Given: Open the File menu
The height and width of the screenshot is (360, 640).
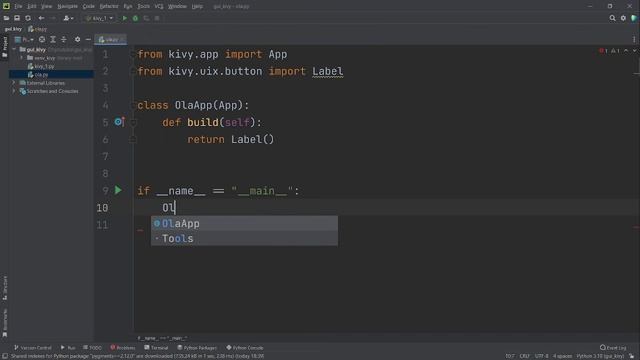Looking at the screenshot, I should pyautogui.click(x=18, y=6).
